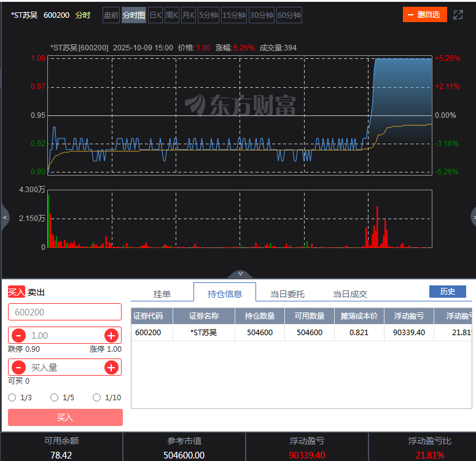
Task: Switch to 盘前 pre-market view
Action: coord(111,15)
